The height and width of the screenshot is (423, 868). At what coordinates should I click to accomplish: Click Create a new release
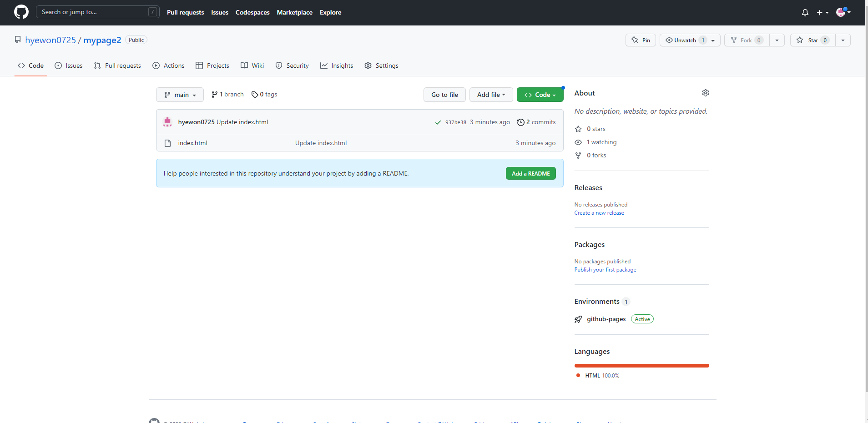[599, 213]
